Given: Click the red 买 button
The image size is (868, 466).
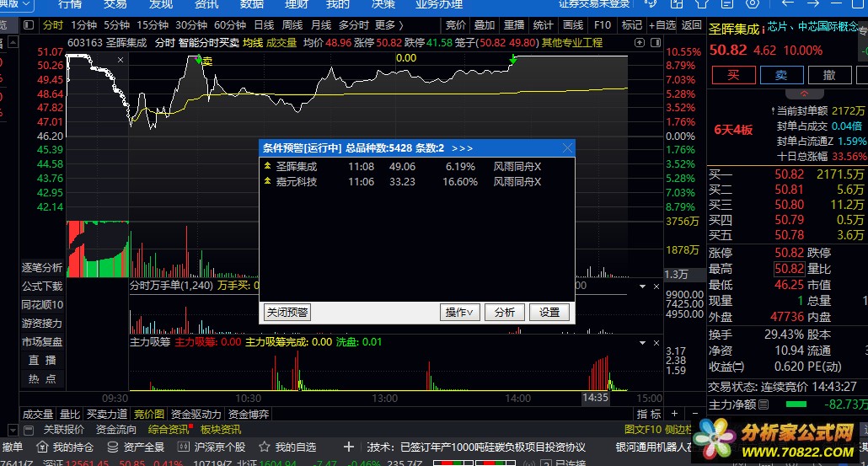Looking at the screenshot, I should click(x=733, y=75).
